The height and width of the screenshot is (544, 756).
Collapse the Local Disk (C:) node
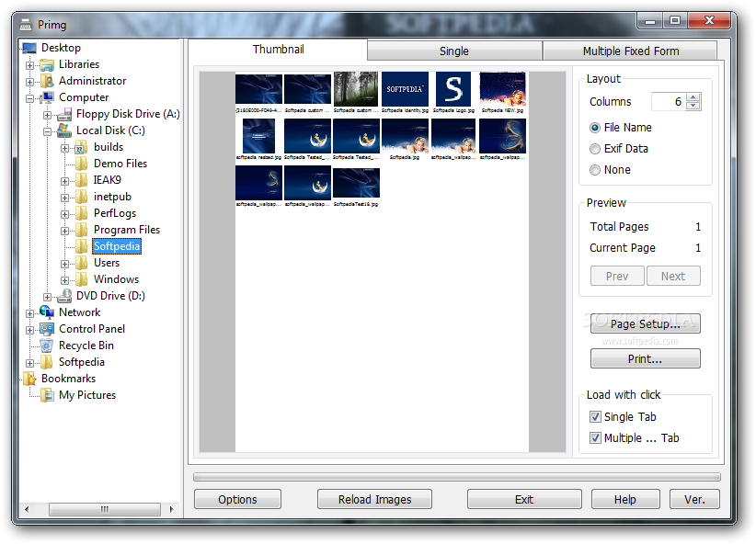(x=47, y=131)
